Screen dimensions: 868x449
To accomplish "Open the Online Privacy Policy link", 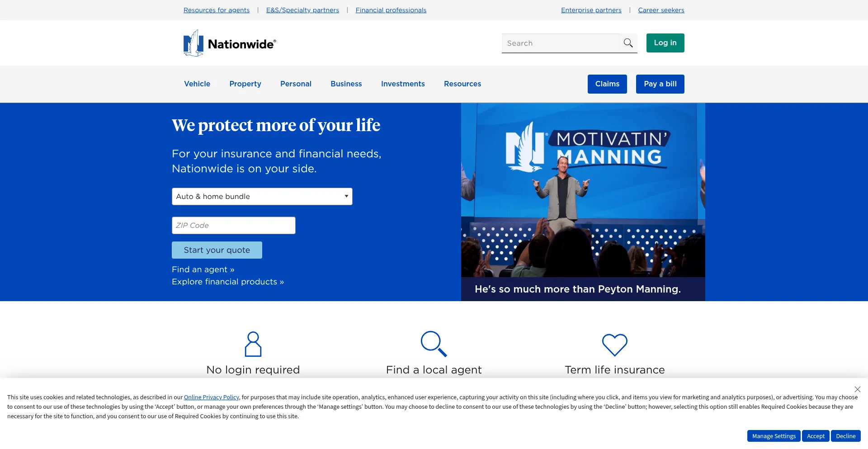I will 212,397.
